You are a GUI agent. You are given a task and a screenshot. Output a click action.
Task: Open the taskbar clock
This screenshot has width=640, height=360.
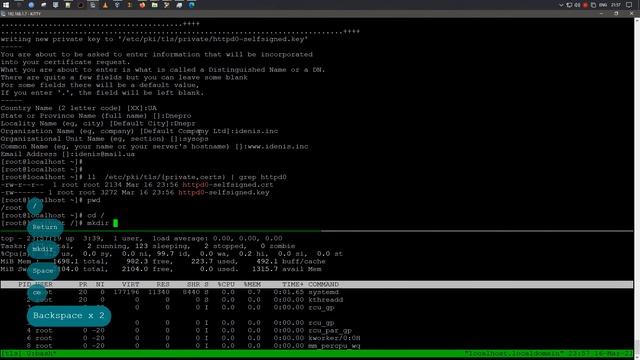tap(616, 5)
